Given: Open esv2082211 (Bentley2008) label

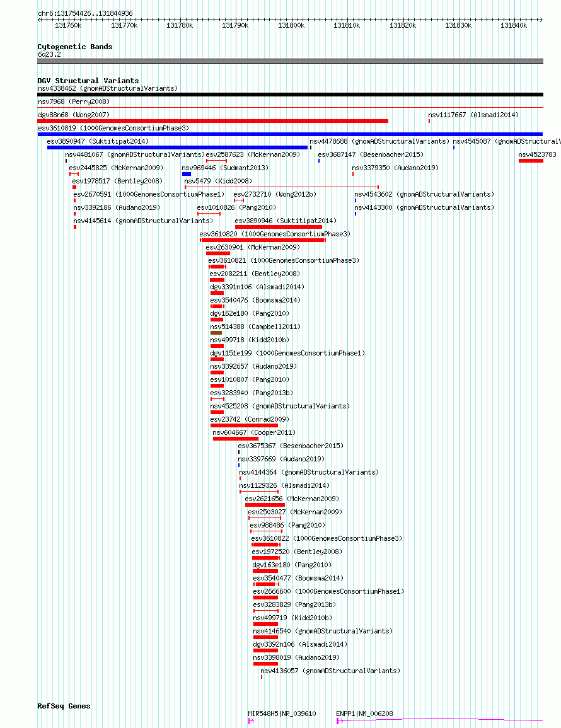Looking at the screenshot, I should [255, 274].
